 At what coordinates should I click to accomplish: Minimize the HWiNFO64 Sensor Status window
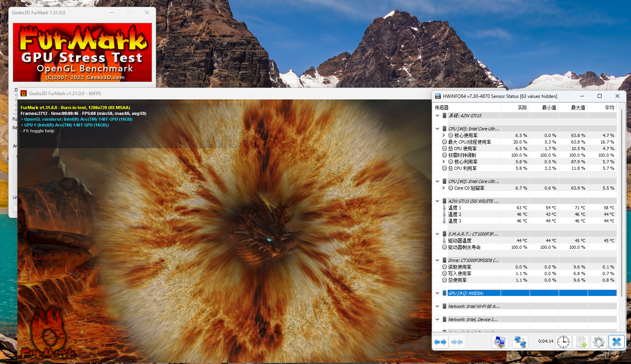click(x=582, y=96)
